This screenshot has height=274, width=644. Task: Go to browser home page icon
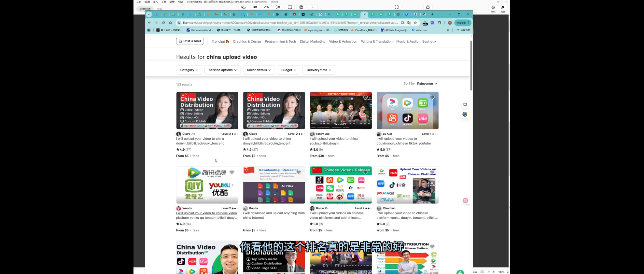(171, 23)
